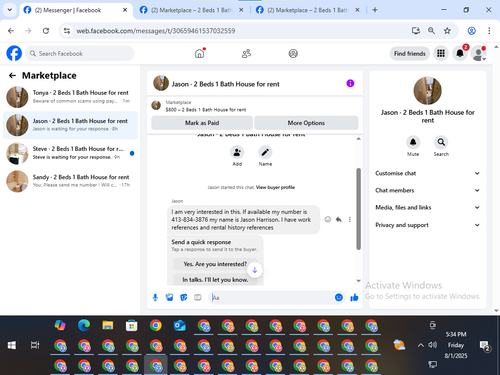500x375 pixels.
Task: Open the Groups icon in top navigation
Action: pyautogui.click(x=293, y=53)
